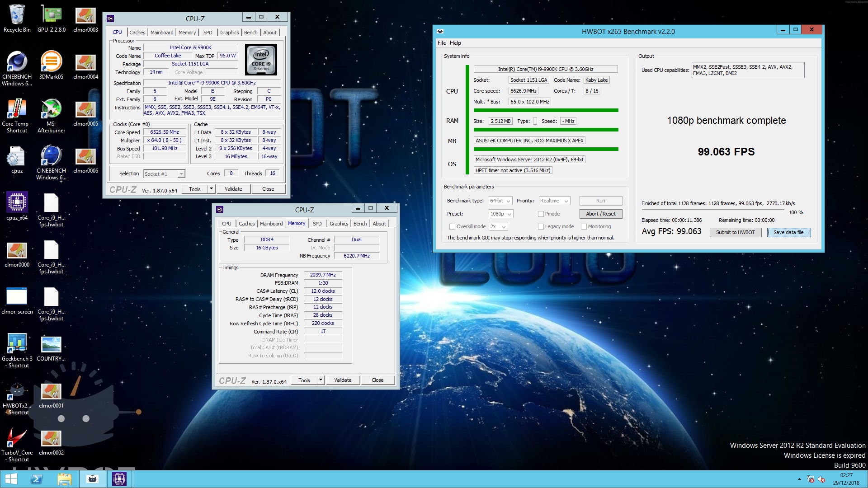Click Validate in top CPU-Z window

(x=233, y=189)
